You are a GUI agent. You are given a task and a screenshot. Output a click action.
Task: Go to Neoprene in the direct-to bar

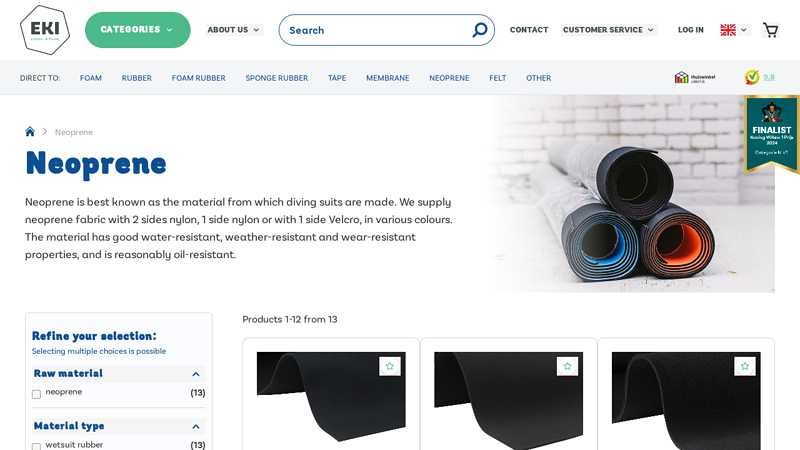(449, 78)
